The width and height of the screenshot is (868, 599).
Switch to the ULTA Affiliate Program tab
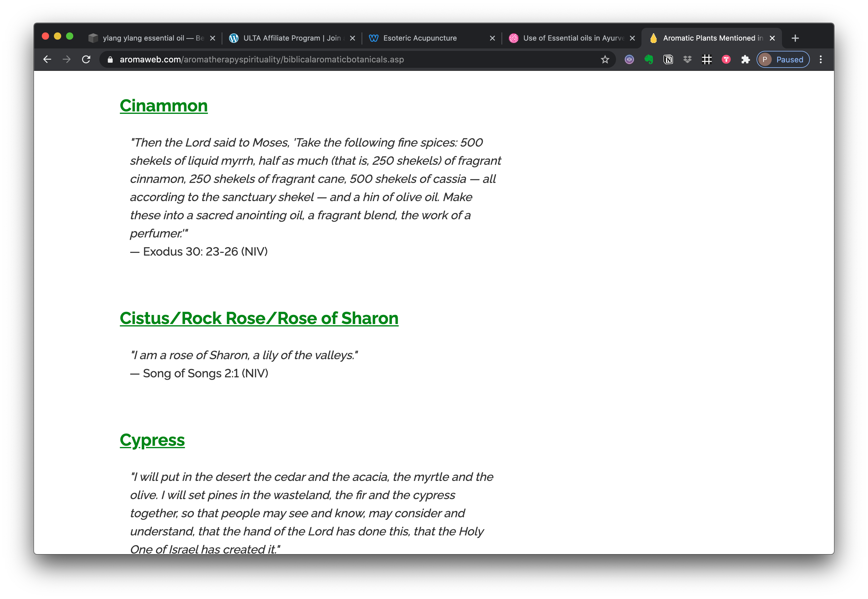292,38
